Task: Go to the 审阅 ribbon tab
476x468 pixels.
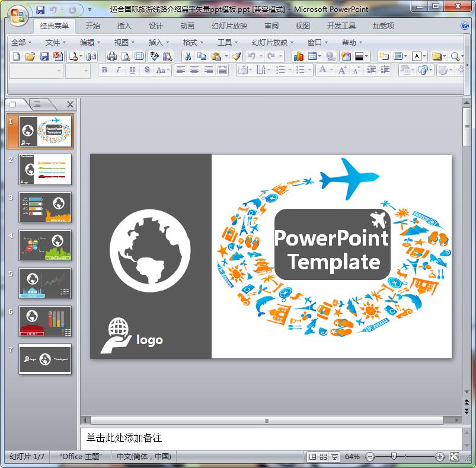Action: tap(271, 26)
